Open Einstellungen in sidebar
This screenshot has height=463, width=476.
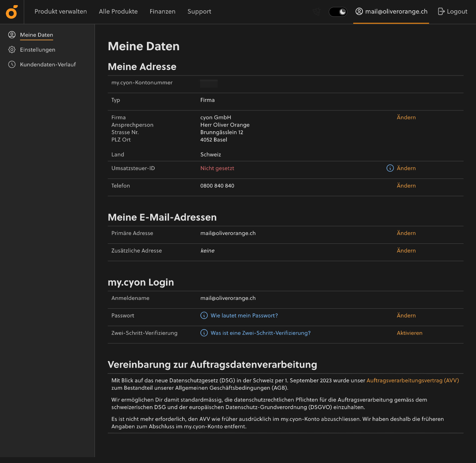[38, 50]
